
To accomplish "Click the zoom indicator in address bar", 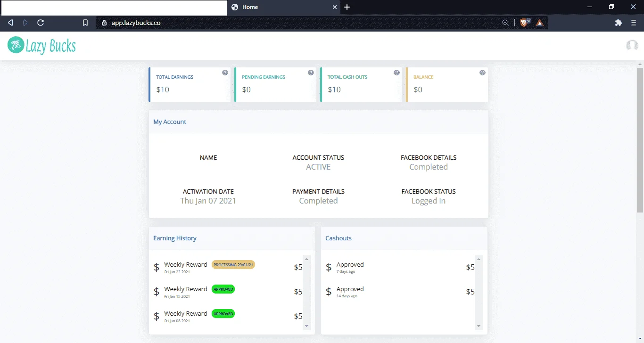I will [x=505, y=22].
